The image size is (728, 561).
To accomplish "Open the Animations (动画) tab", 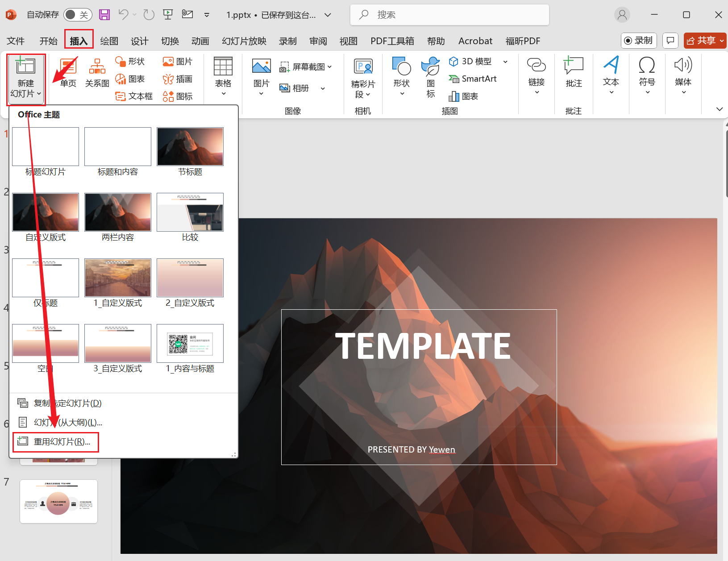I will point(200,41).
